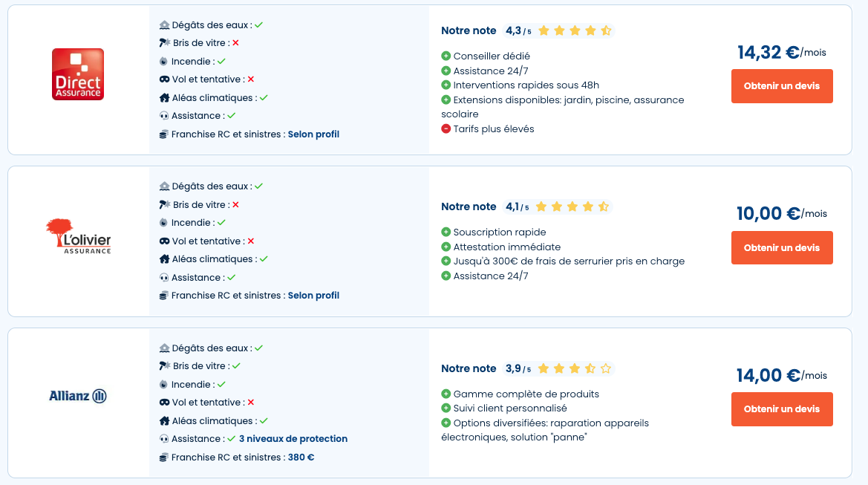Screen dimensions: 868x485
Task: Click the coins icon next to Franchise RC
Action: coord(164,134)
